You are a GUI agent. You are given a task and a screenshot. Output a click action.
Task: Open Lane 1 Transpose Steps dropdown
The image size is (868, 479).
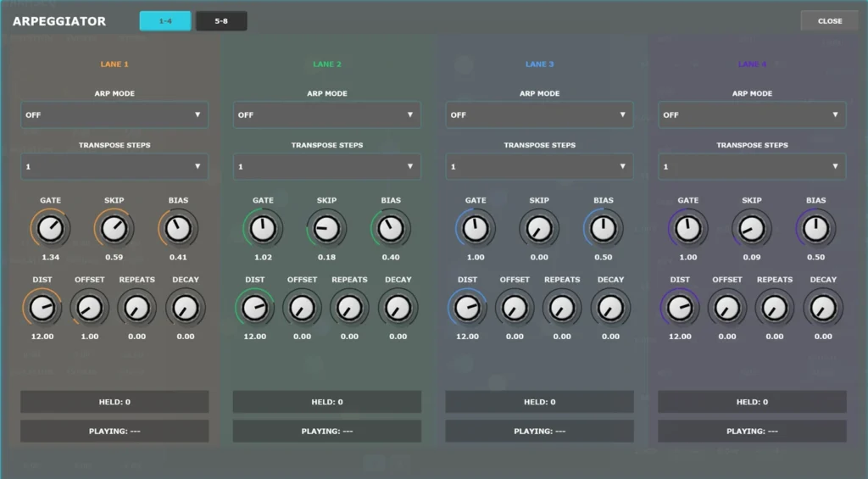(114, 166)
